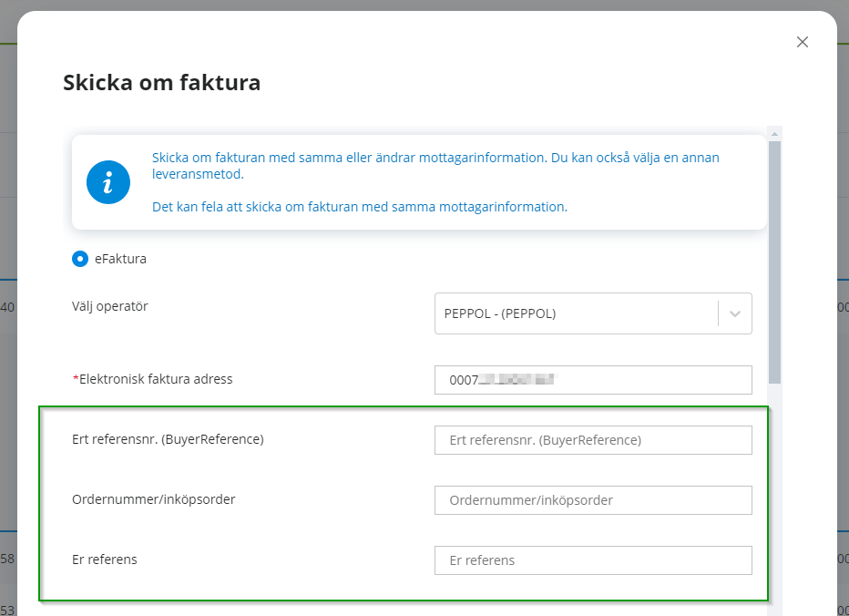Close the Skicka om faktura dialog
The height and width of the screenshot is (616, 849).
point(802,42)
